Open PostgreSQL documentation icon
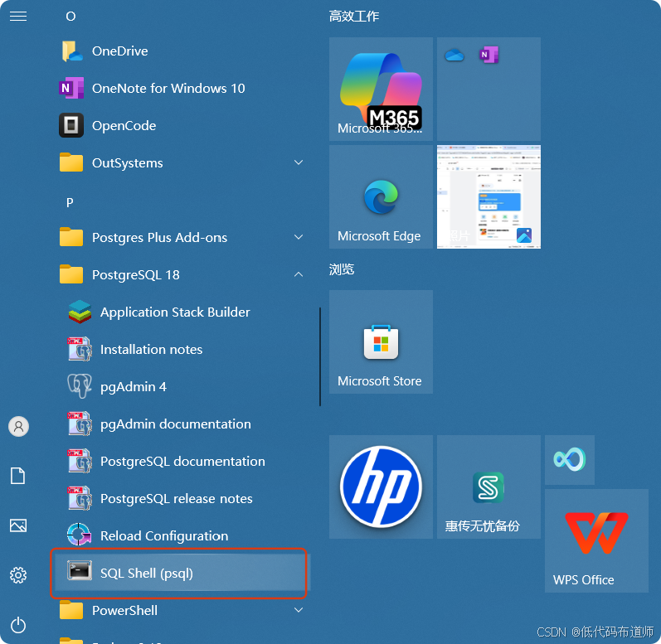The width and height of the screenshot is (661, 644). (80, 461)
